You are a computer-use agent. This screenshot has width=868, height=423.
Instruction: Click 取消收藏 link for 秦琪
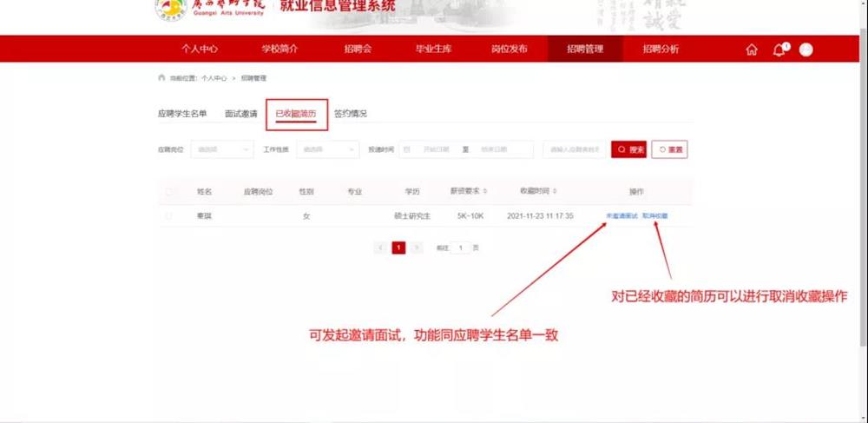[x=655, y=215]
